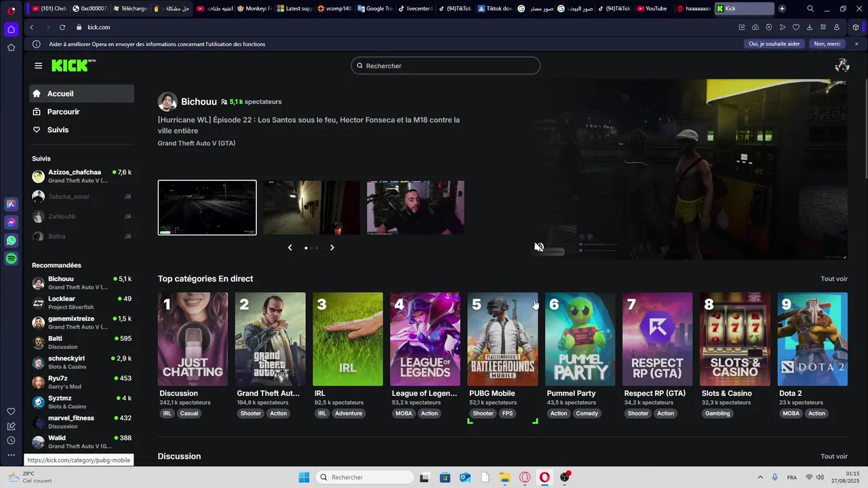Open the Kick hamburger menu
The height and width of the screenshot is (488, 868).
[x=38, y=66]
